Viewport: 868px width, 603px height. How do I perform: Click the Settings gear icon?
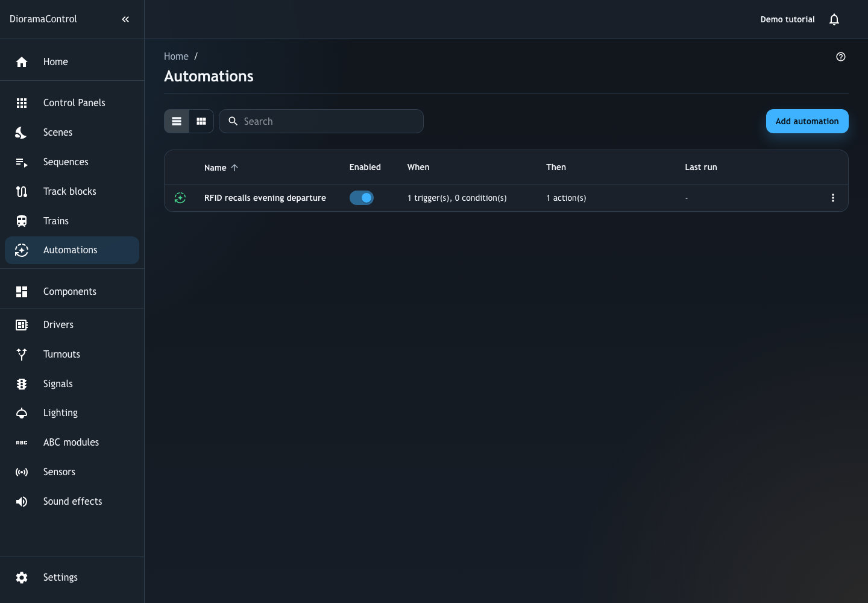click(x=22, y=578)
